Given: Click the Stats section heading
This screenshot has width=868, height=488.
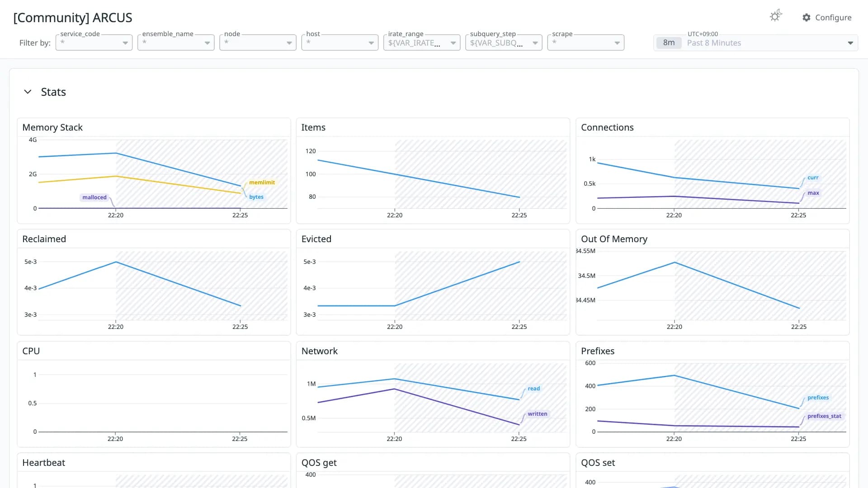Looking at the screenshot, I should tap(53, 92).
